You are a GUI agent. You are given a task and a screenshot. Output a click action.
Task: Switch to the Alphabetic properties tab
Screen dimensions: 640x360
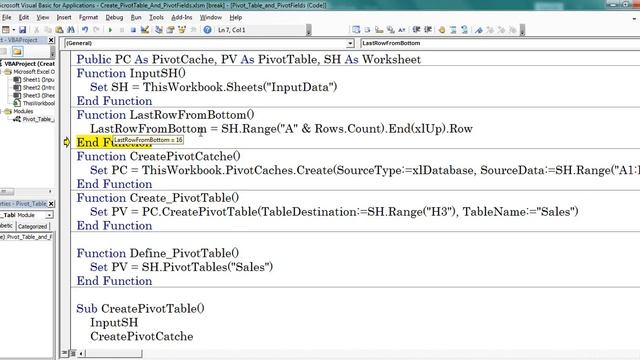[7, 226]
